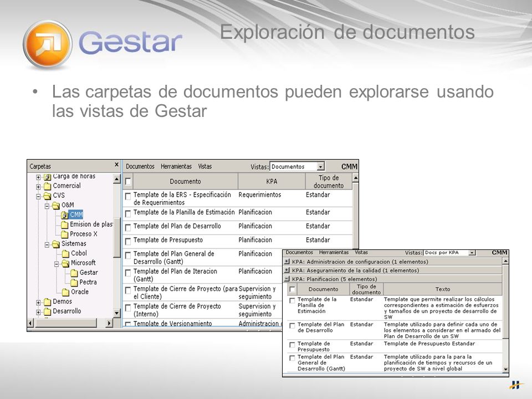Click the O&M folder icon

point(56,205)
